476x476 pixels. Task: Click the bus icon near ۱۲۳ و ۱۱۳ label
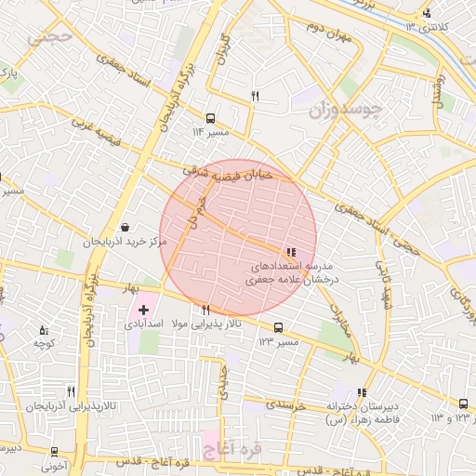(463, 403)
